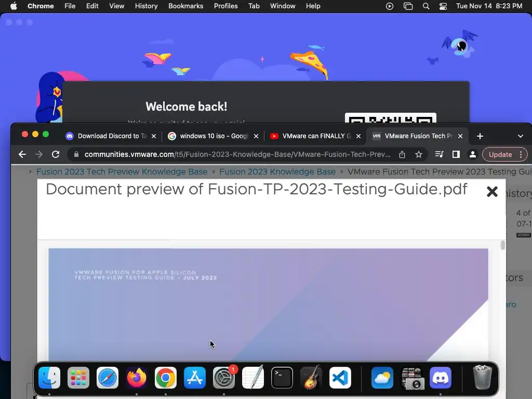This screenshot has width=532, height=399.
Task: Open Control Center in menu bar
Action: click(x=443, y=6)
